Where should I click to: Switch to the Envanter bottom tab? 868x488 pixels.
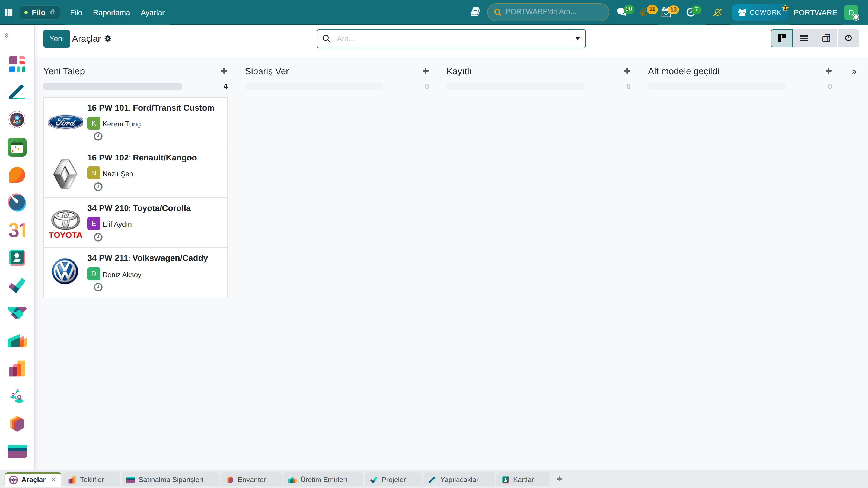[x=251, y=480]
